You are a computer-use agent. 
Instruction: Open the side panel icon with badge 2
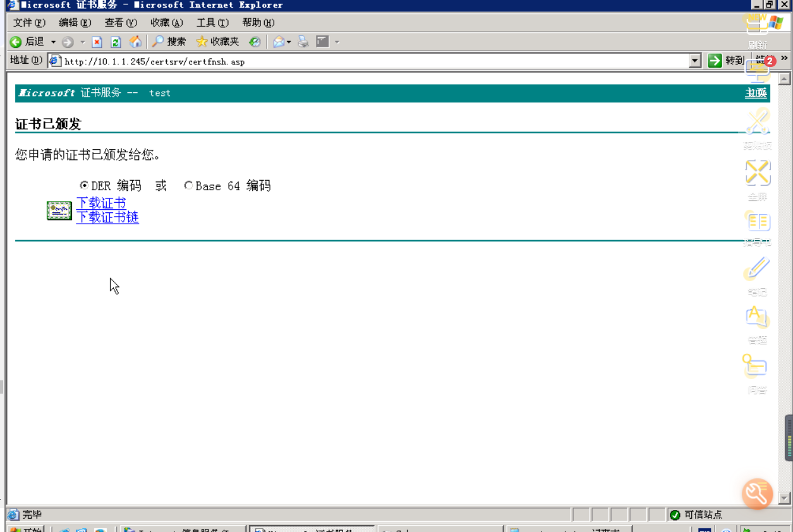pos(758,69)
